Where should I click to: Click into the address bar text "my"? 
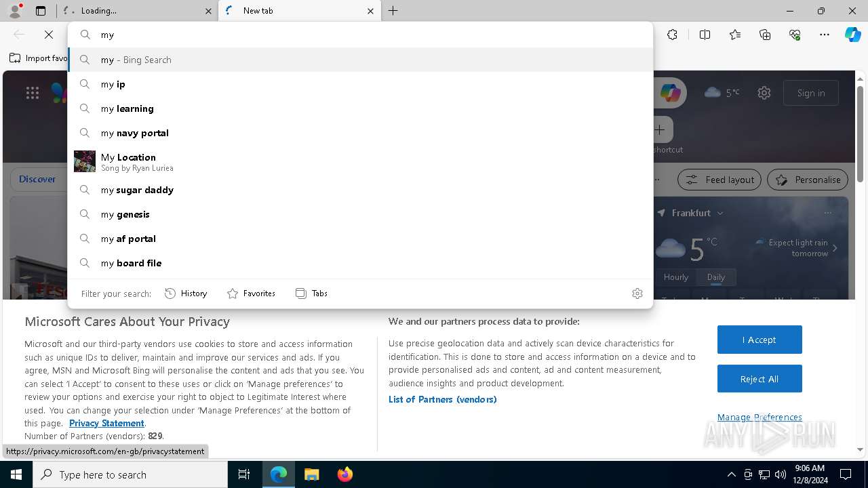click(x=107, y=35)
